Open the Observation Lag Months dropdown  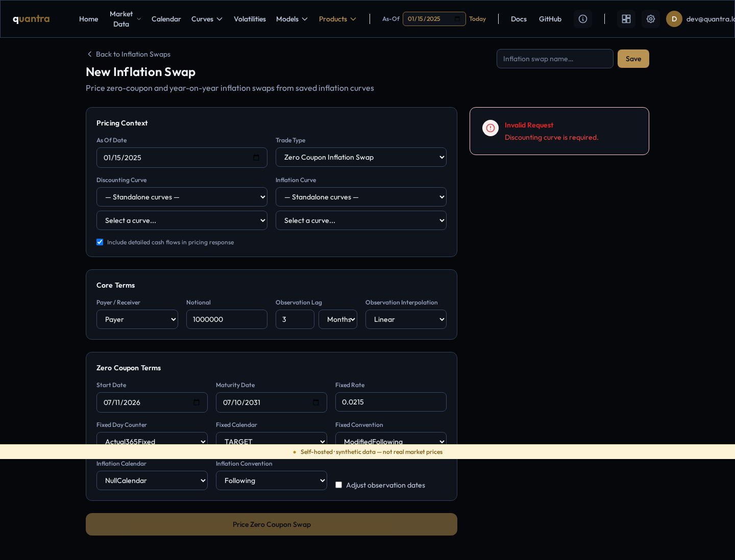pyautogui.click(x=338, y=319)
